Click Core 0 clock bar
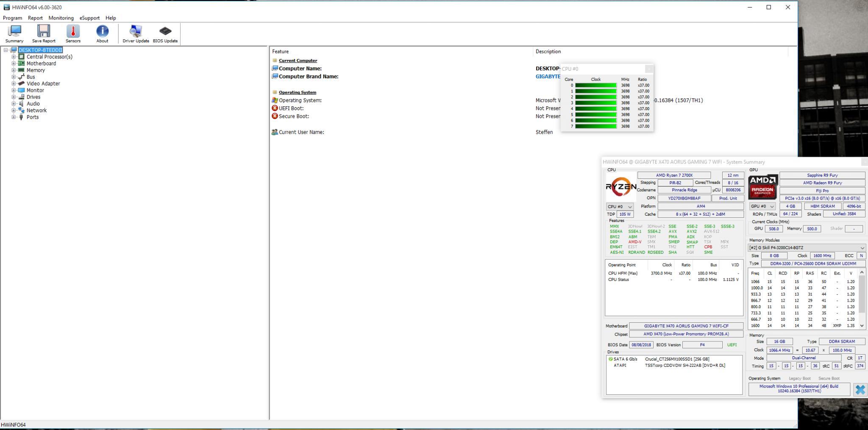The height and width of the screenshot is (430, 868). [595, 86]
